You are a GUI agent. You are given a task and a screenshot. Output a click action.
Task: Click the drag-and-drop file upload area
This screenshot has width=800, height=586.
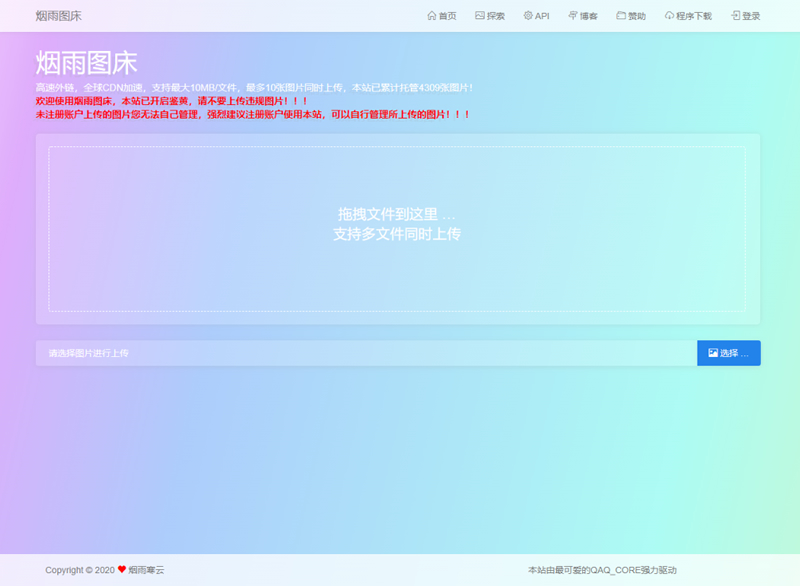[400, 224]
